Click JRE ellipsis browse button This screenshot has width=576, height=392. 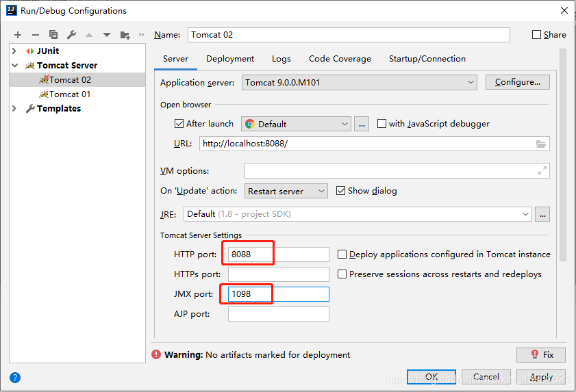(x=542, y=214)
